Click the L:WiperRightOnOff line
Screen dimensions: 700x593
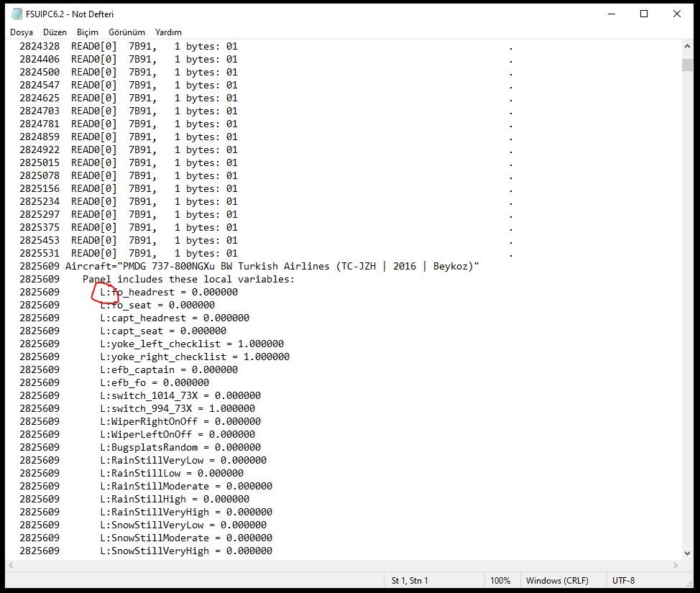pyautogui.click(x=140, y=421)
